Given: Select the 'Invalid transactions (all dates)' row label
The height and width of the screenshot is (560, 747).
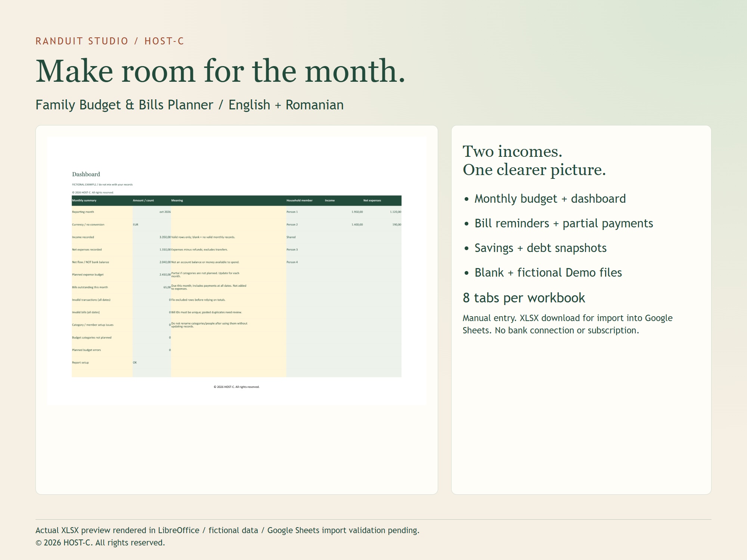Looking at the screenshot, I should tap(91, 300).
